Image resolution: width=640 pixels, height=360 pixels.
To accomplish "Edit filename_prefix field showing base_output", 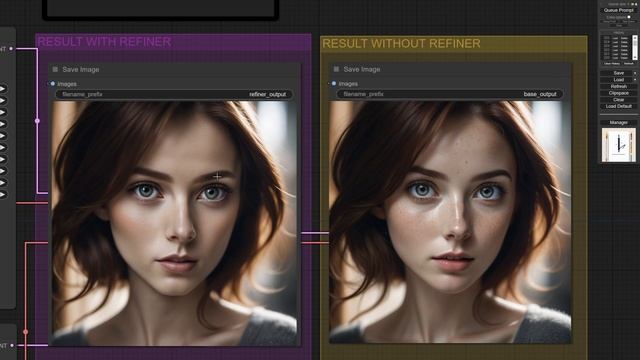I will coord(450,94).
